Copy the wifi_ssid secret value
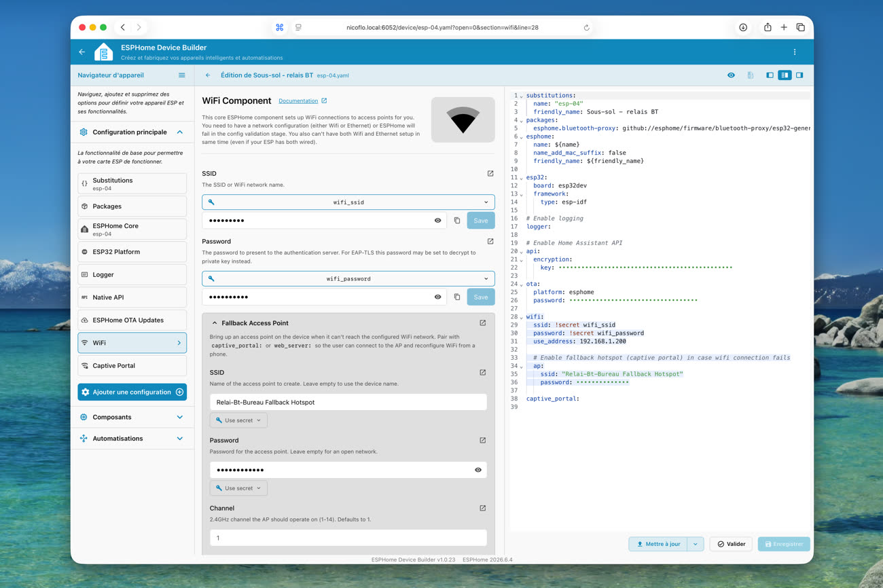Image resolution: width=883 pixels, height=588 pixels. [457, 221]
